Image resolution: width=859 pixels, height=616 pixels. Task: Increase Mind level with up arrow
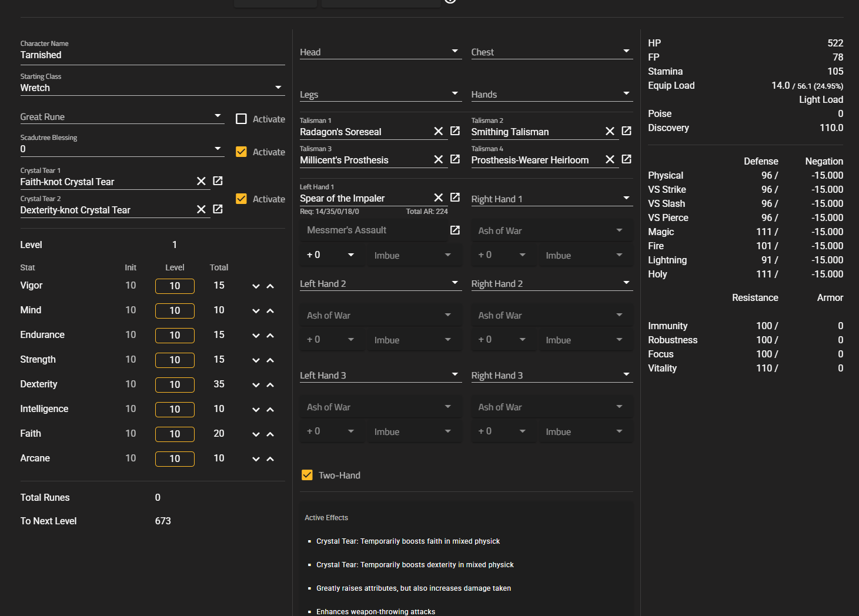point(270,311)
